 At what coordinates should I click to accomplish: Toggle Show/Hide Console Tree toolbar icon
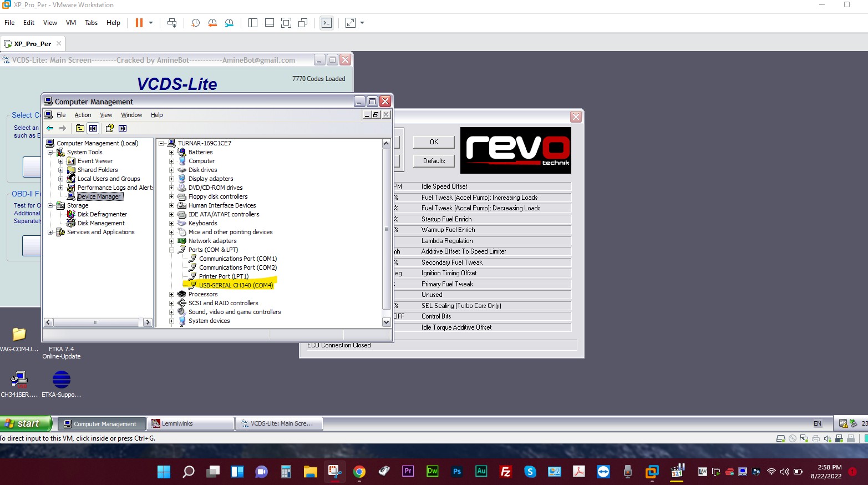93,128
